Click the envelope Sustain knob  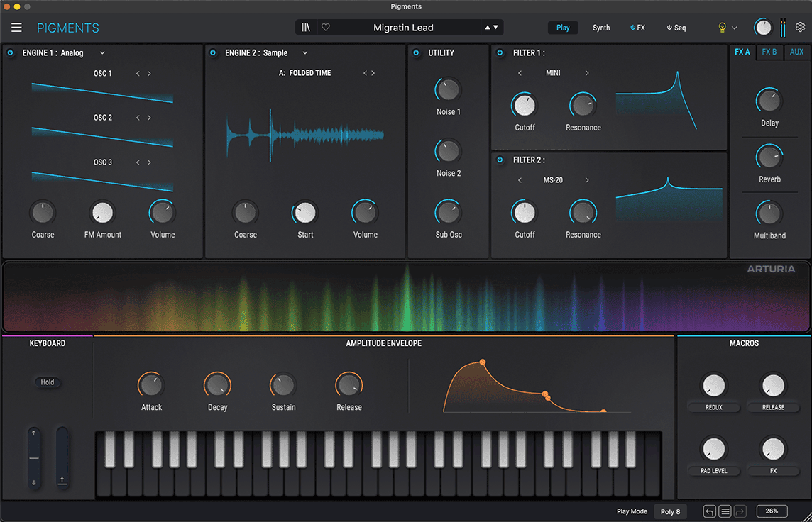click(283, 385)
